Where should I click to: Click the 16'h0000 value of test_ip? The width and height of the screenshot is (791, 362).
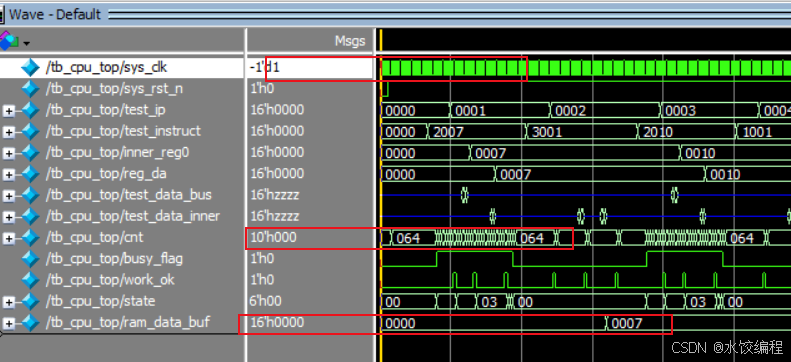(x=277, y=110)
